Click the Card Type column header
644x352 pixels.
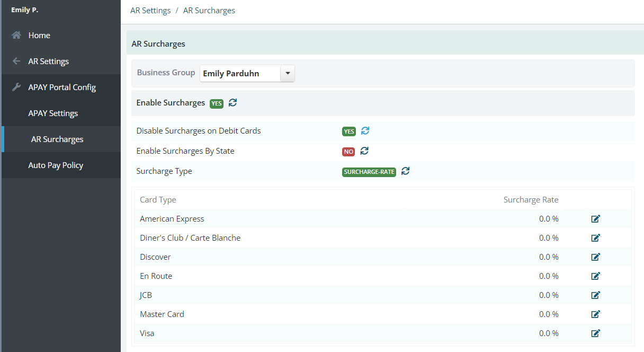[x=158, y=200]
